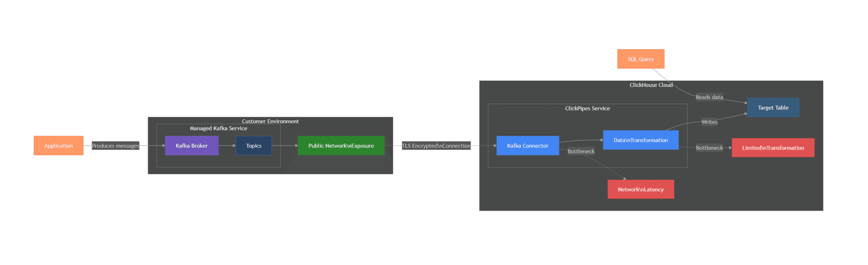Select the TLS Encrypted Connection label

pyautogui.click(x=436, y=145)
